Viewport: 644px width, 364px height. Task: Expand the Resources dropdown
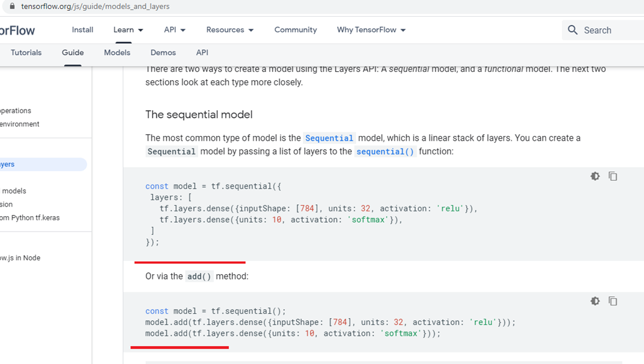230,29
